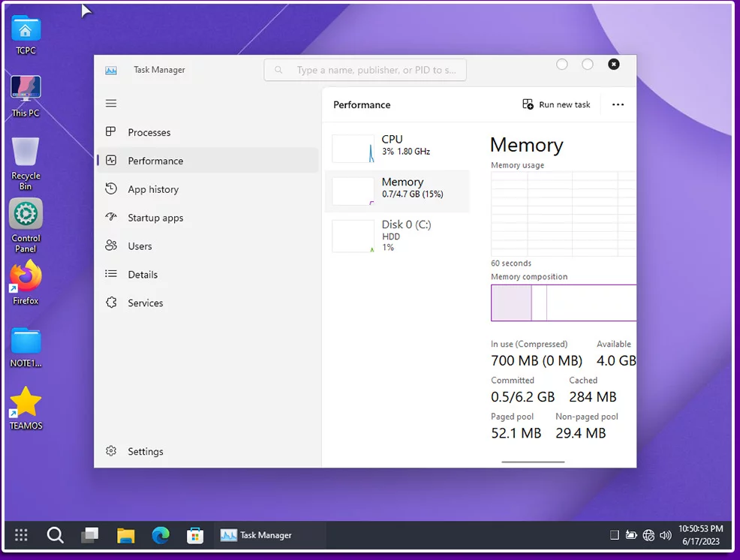
Task: Click the horizontal scrollbar under the memory stats
Action: click(533, 462)
